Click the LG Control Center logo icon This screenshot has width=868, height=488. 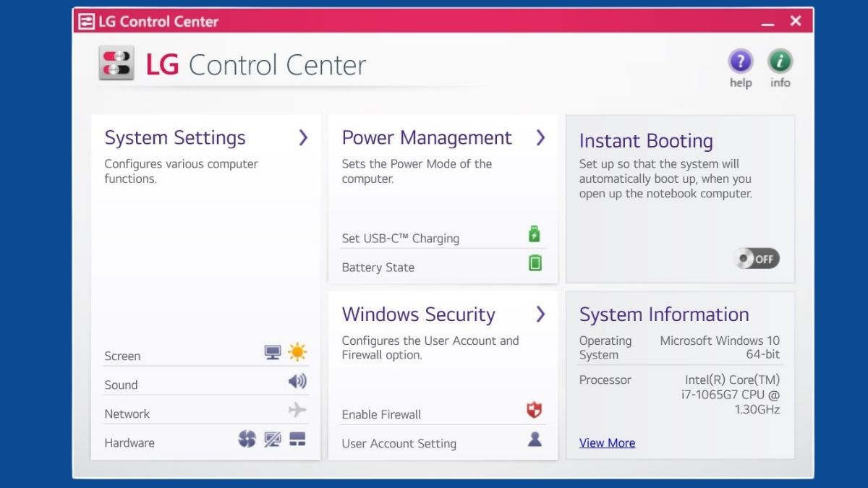pos(116,64)
